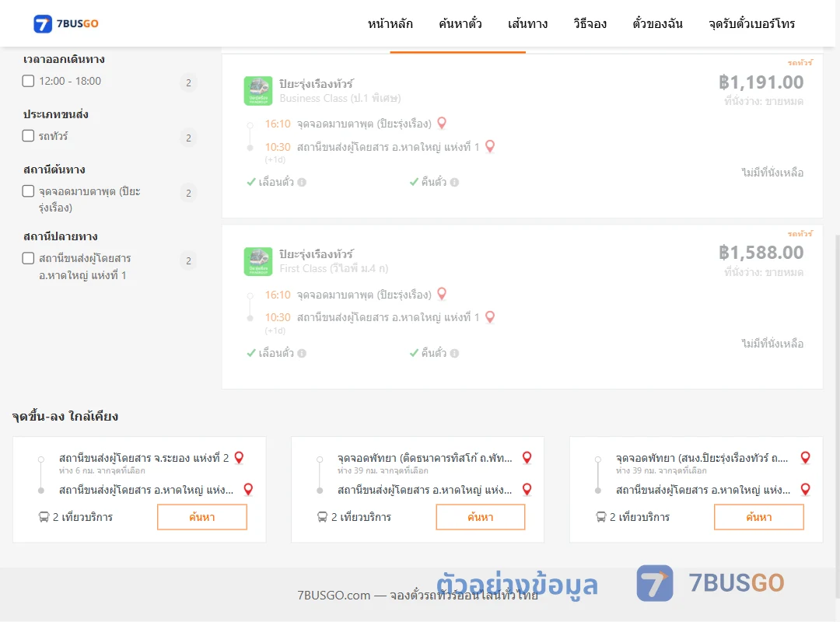The height and width of the screenshot is (622, 840).
Task: Click ค้นหา button in the สนง.ปิยะรุ่งเรืองทัวร์ card
Action: point(759,517)
